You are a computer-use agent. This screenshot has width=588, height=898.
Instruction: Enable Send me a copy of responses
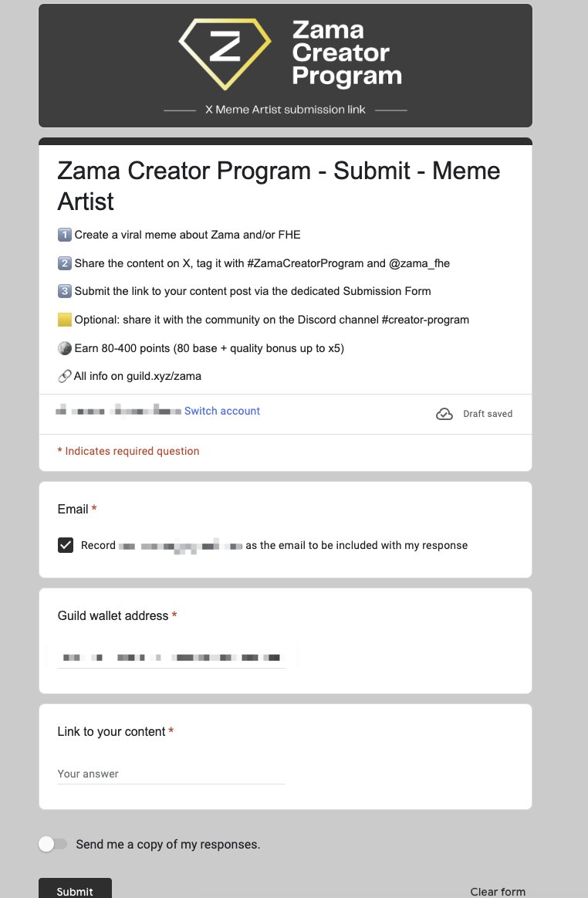[52, 844]
